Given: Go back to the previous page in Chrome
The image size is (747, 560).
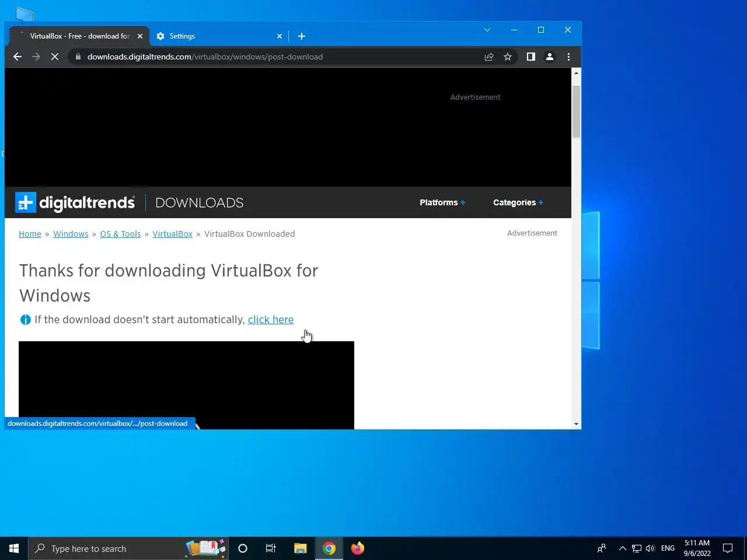Looking at the screenshot, I should point(17,57).
